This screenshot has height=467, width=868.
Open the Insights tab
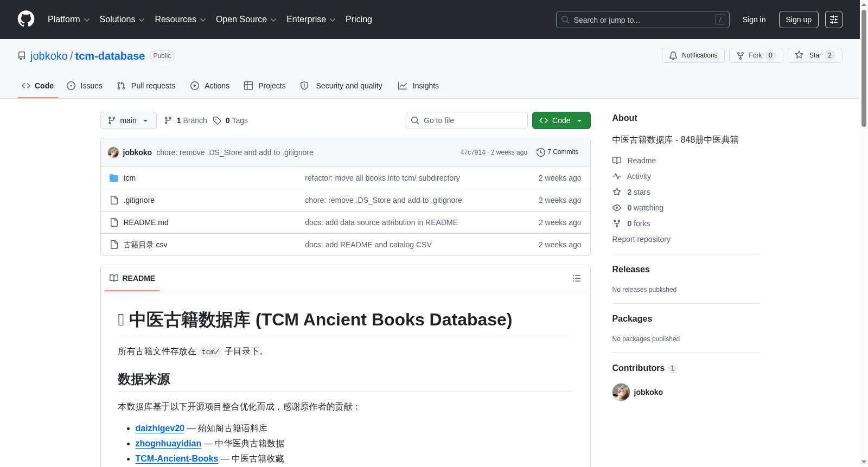coord(418,86)
